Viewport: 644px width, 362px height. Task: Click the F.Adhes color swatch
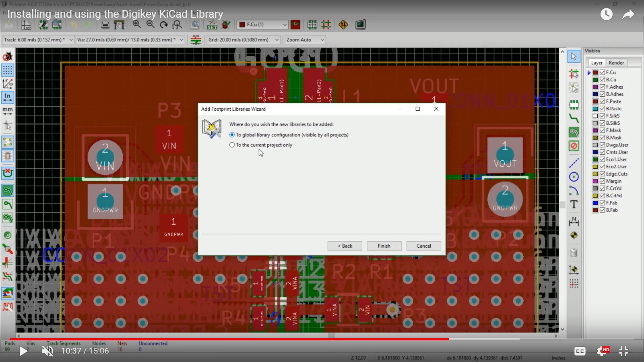tap(595, 87)
